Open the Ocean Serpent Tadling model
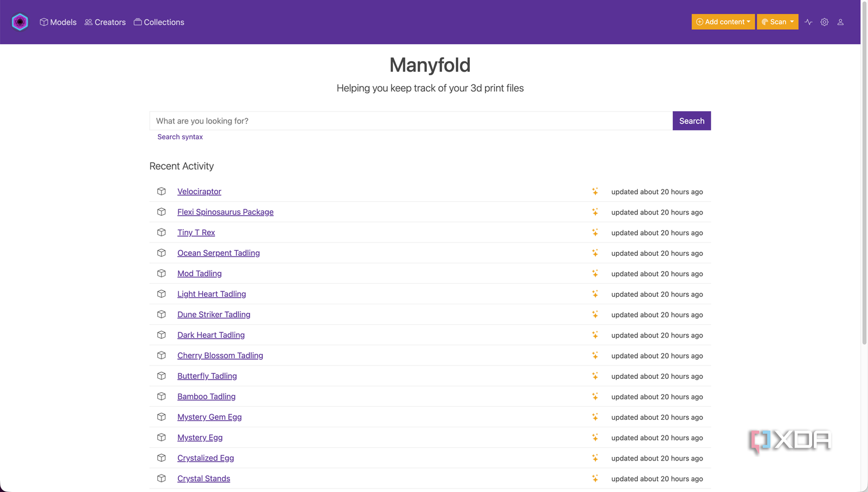This screenshot has width=868, height=492. [x=219, y=253]
